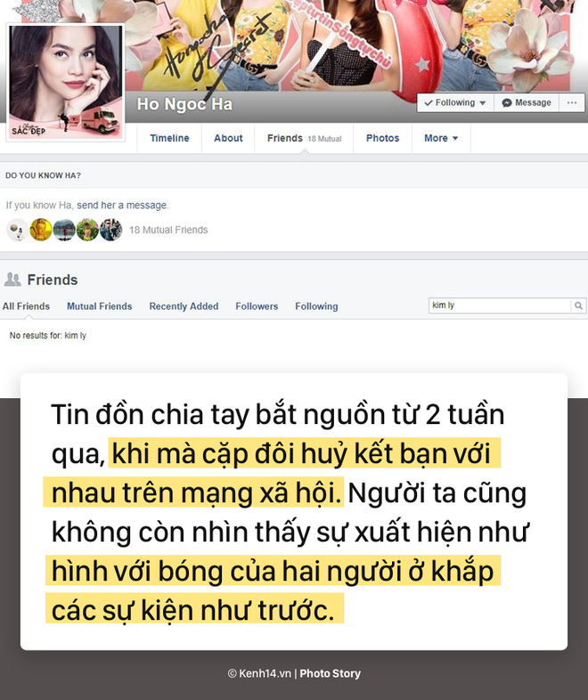
Task: Select the Mutual Friends filter
Action: point(100,306)
